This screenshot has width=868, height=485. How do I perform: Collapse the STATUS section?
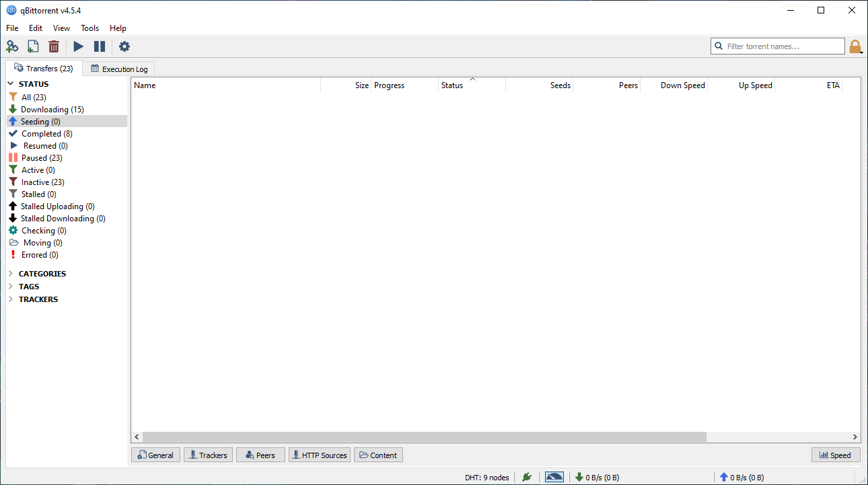10,83
